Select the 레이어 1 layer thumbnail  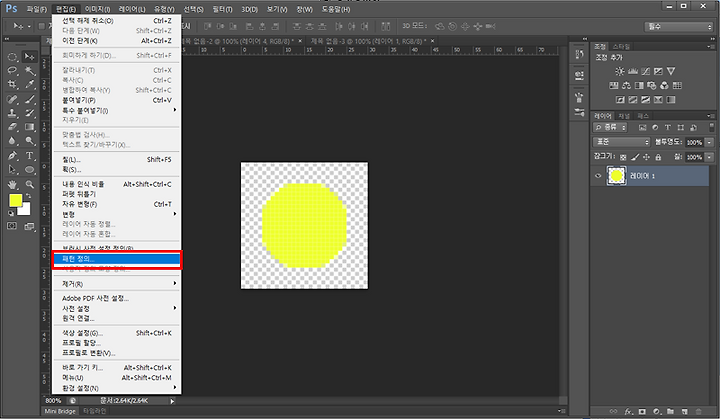pyautogui.click(x=616, y=176)
